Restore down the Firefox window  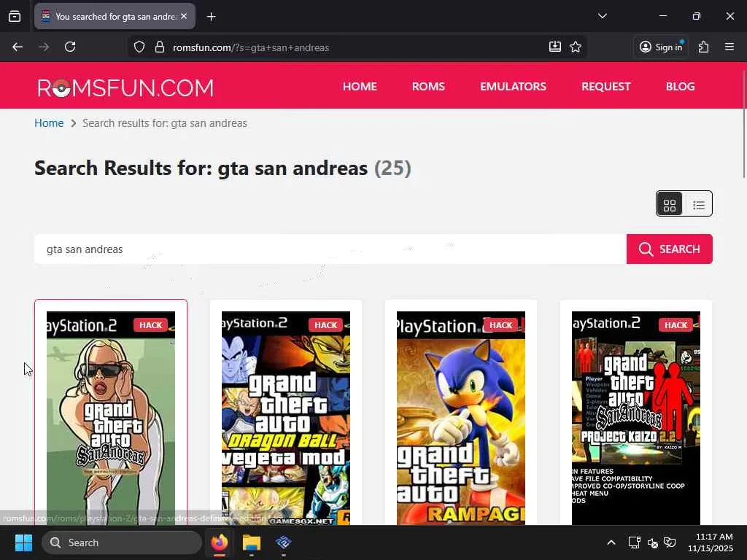pos(697,16)
